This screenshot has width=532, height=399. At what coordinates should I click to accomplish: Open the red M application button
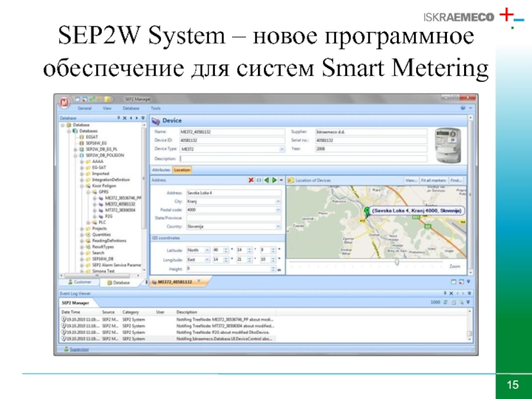64,102
